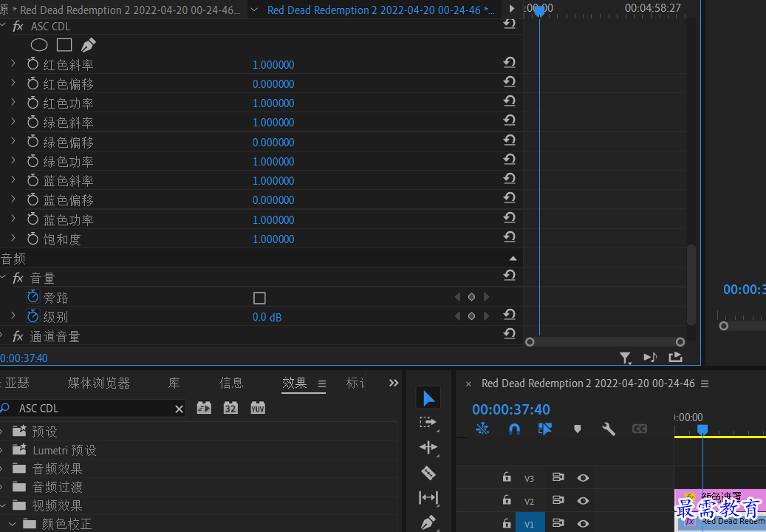Open sequence clip dropdown chevron
The height and width of the screenshot is (532, 766).
click(254, 10)
